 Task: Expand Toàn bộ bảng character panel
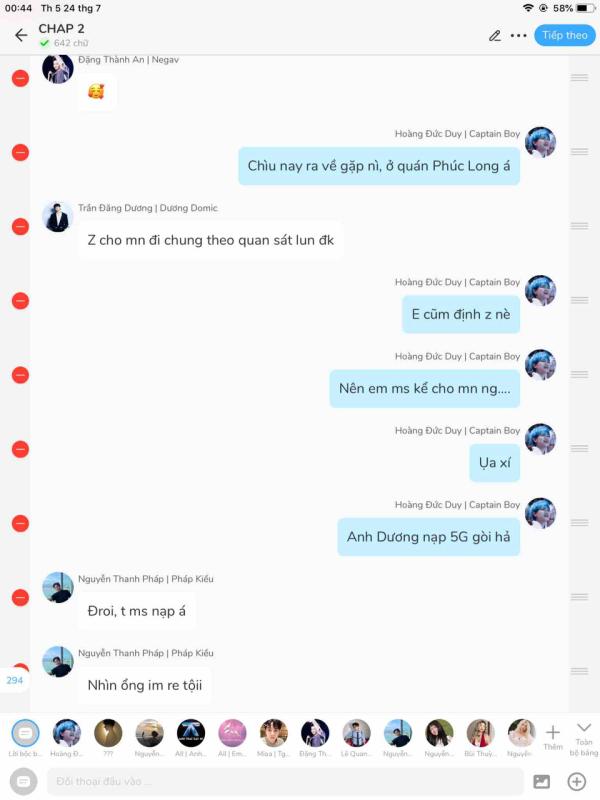[584, 739]
